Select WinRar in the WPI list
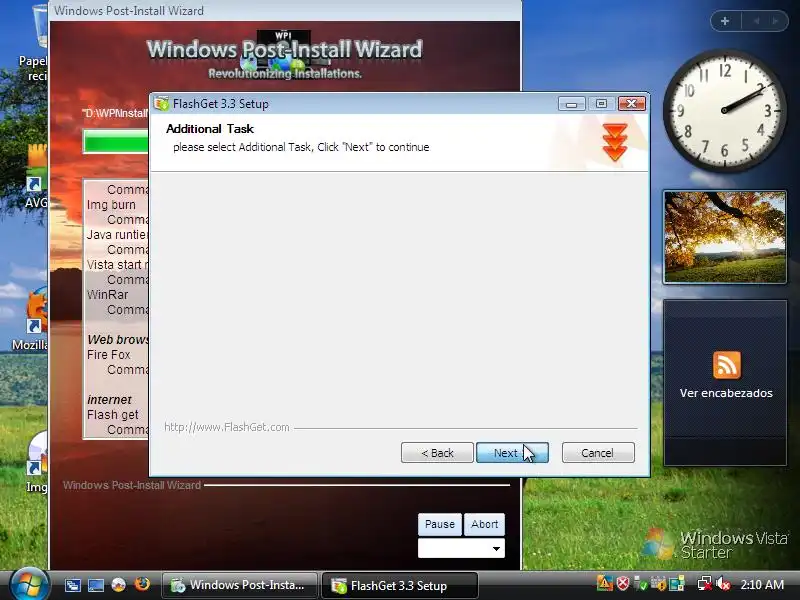The image size is (800, 600). click(x=107, y=294)
